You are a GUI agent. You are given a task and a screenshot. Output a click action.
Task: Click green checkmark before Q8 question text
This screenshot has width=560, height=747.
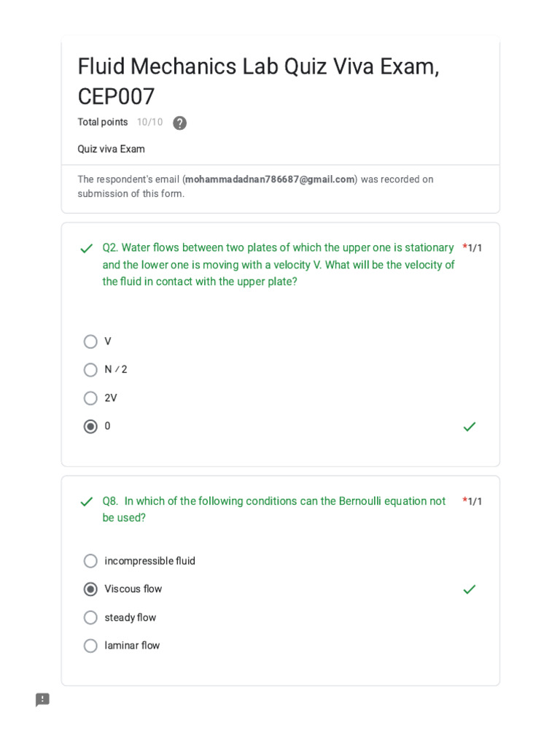(87, 502)
